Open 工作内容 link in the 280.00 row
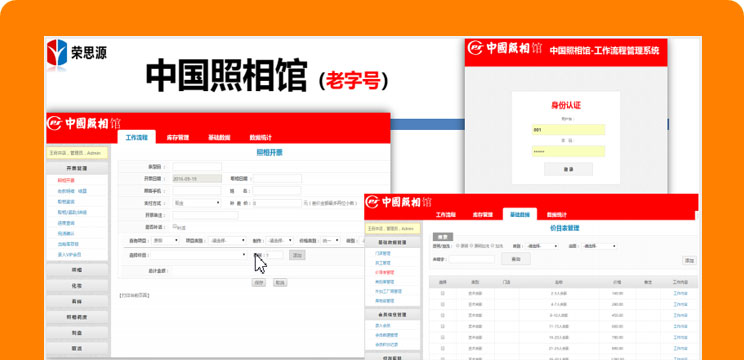Image resolution: width=744 pixels, height=360 pixels. 680,304
